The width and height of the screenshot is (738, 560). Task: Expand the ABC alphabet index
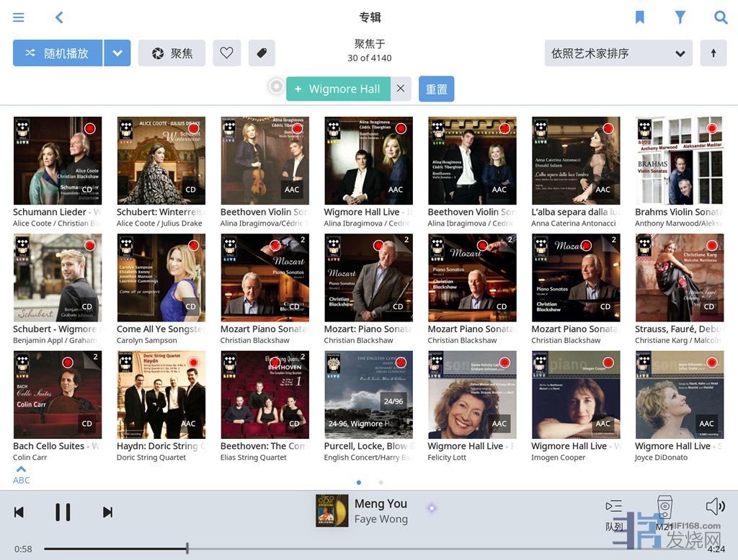(22, 474)
